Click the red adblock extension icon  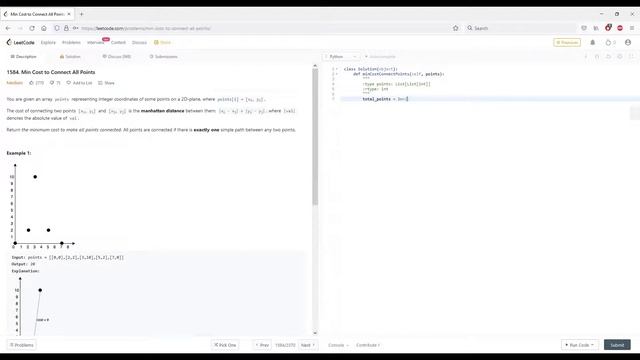coord(620,28)
